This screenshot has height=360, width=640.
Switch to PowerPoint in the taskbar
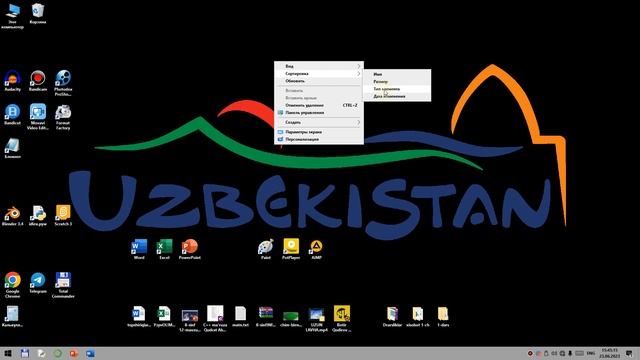[x=74, y=353]
